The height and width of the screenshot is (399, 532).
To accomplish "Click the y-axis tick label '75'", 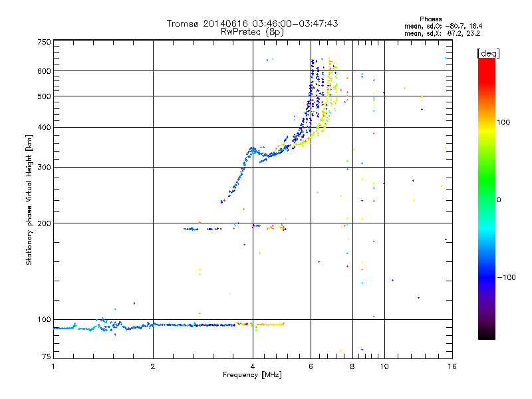I will tap(47, 356).
